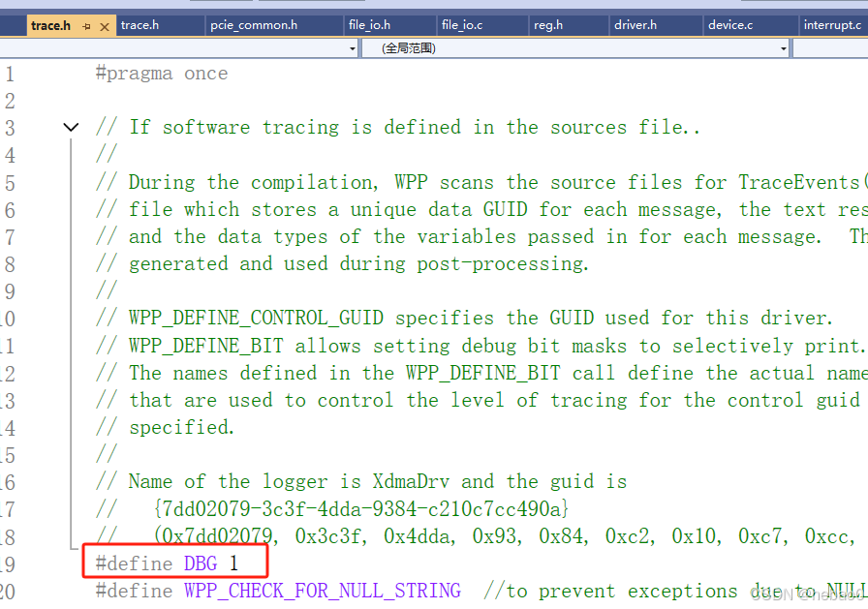Pin the active trace.h tab
Screen dimensions: 868x609
coord(85,25)
